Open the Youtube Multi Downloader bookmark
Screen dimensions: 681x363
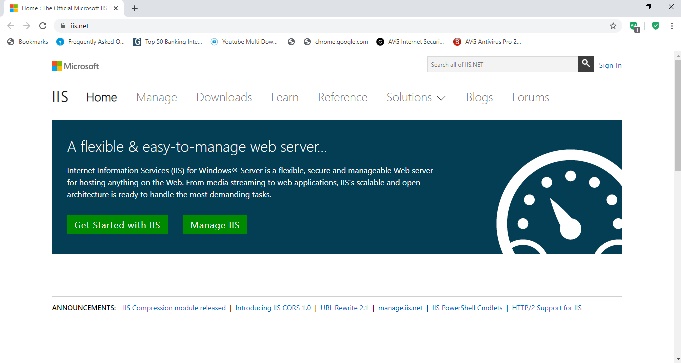point(244,42)
